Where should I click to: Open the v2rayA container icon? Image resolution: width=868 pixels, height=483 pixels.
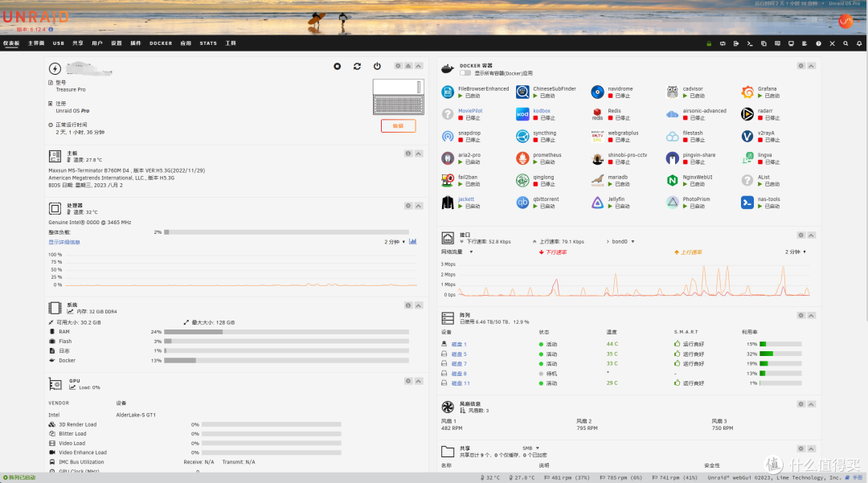point(747,136)
